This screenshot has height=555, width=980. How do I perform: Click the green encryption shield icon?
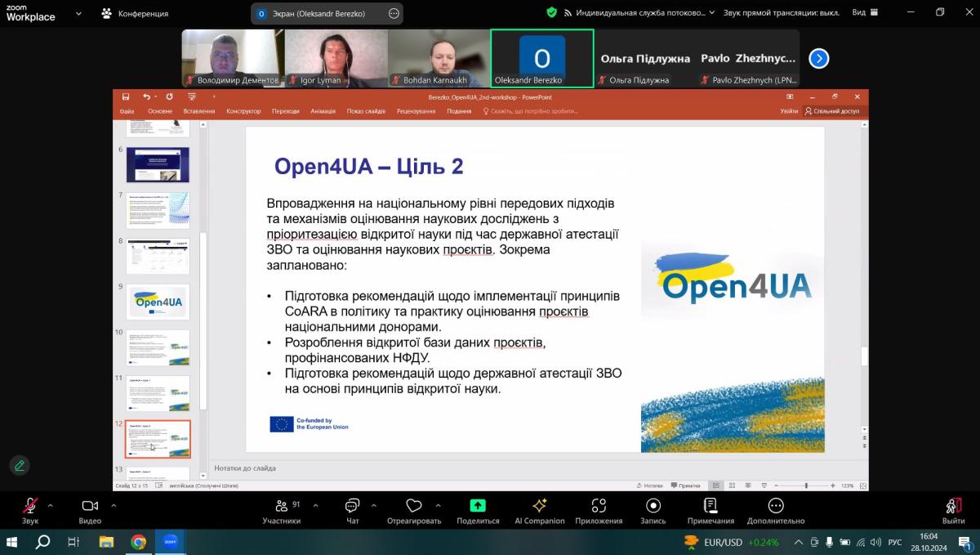click(x=552, y=13)
